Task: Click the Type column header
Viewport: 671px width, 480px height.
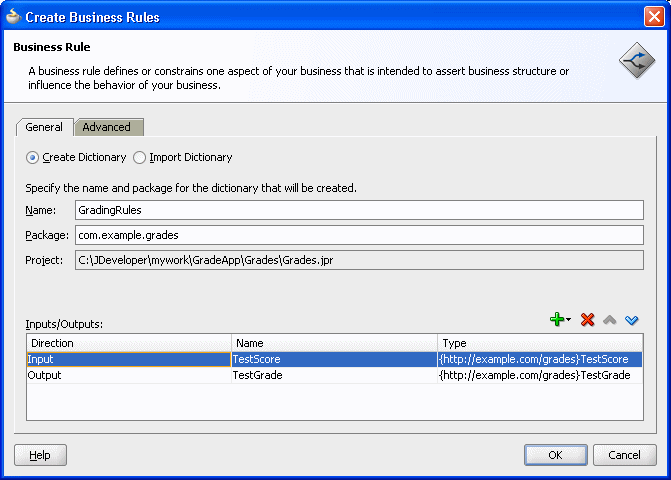Action: (x=540, y=343)
